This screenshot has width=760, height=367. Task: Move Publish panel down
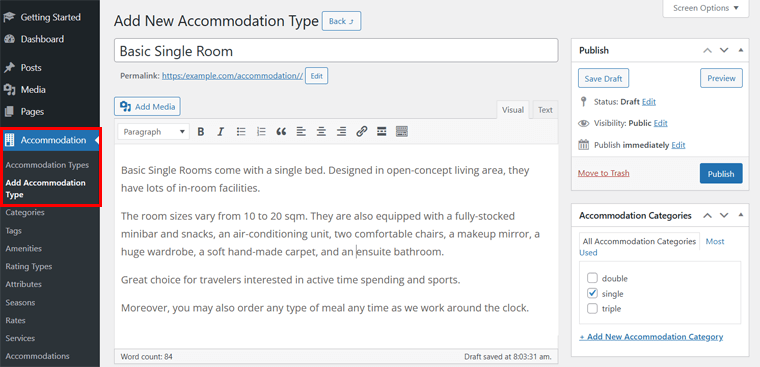coord(724,50)
